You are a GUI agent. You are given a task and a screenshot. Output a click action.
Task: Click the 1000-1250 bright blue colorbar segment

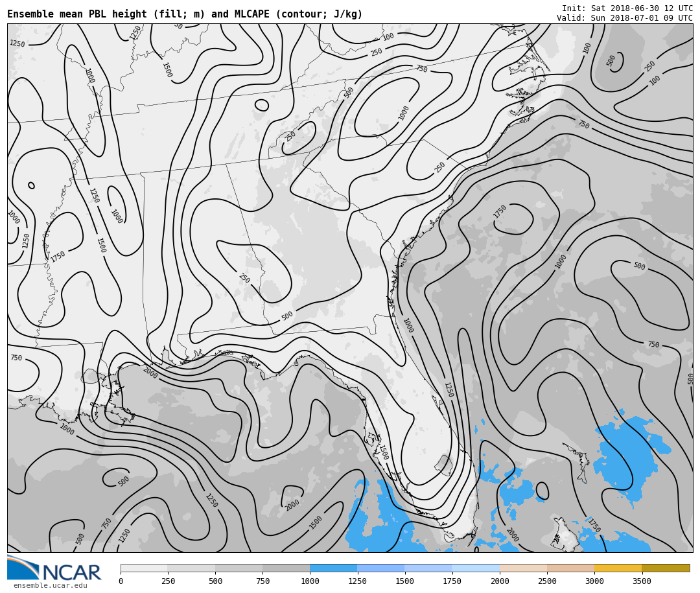point(334,568)
